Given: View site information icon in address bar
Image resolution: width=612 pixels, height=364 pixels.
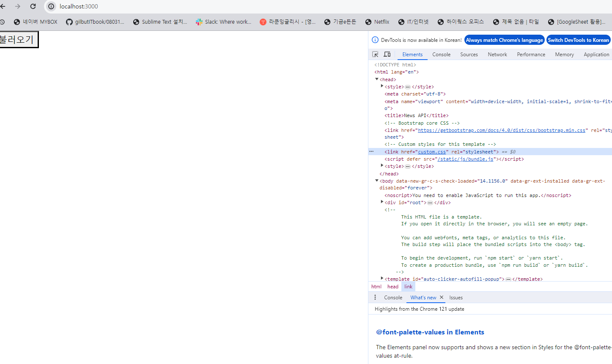Looking at the screenshot, I should click(x=51, y=6).
